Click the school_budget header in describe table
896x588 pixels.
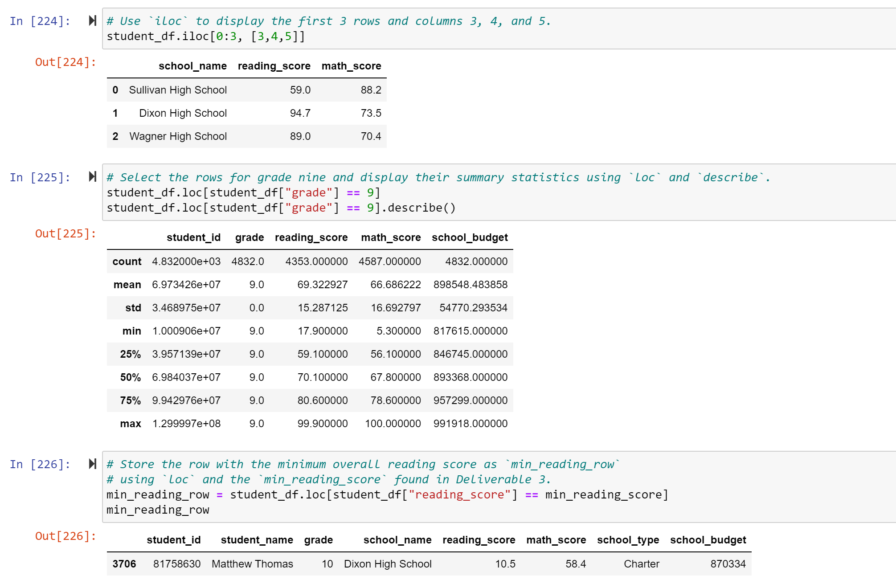pyautogui.click(x=470, y=237)
